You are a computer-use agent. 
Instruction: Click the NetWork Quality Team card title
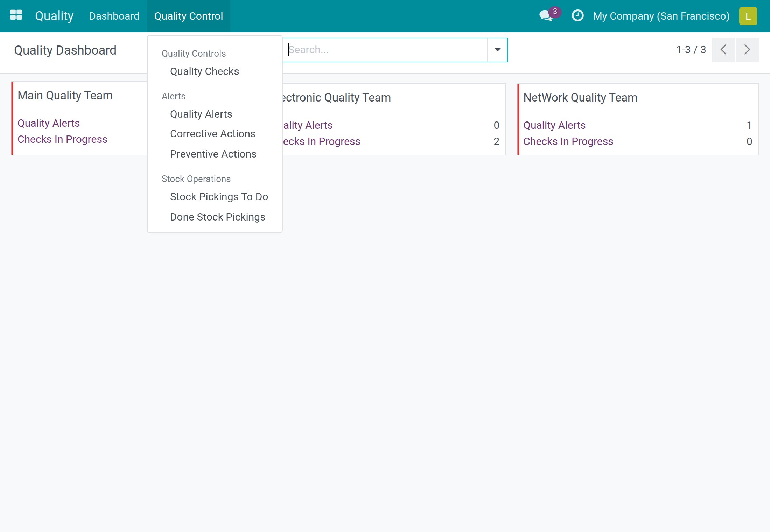(580, 98)
